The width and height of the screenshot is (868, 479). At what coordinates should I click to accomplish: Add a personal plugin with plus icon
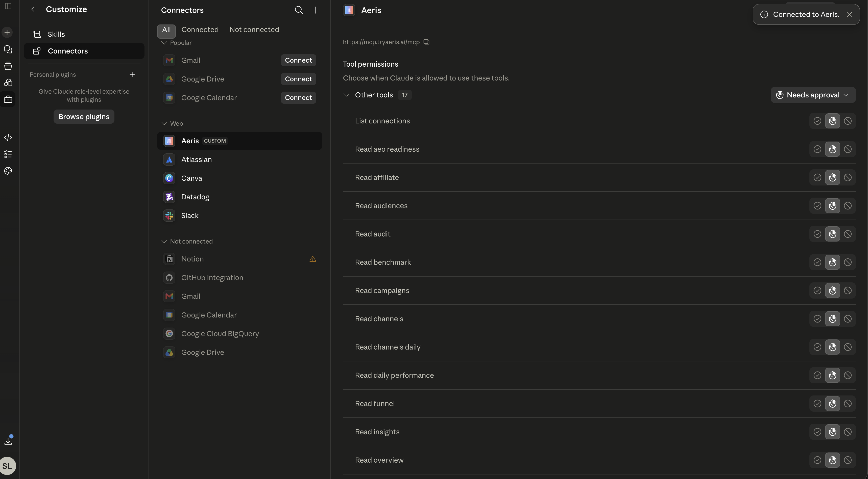pyautogui.click(x=132, y=75)
